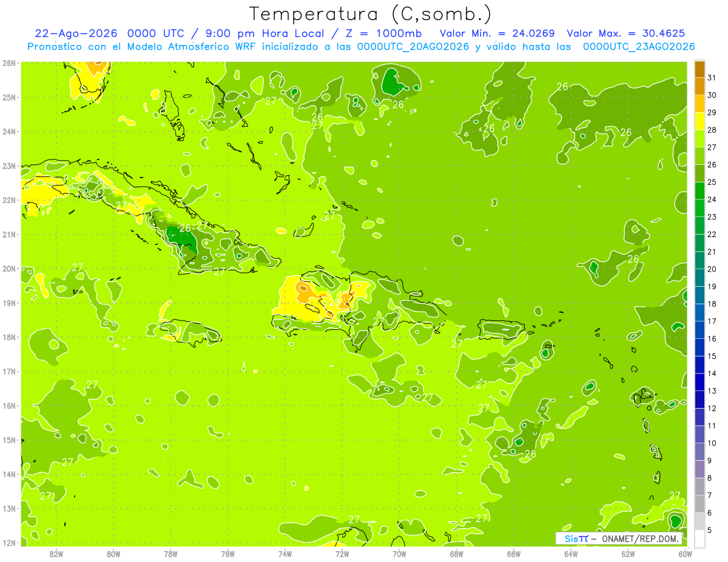This screenshot has width=728, height=562.
Task: Click the '17N' latitude axis label
Action: pos(9,372)
